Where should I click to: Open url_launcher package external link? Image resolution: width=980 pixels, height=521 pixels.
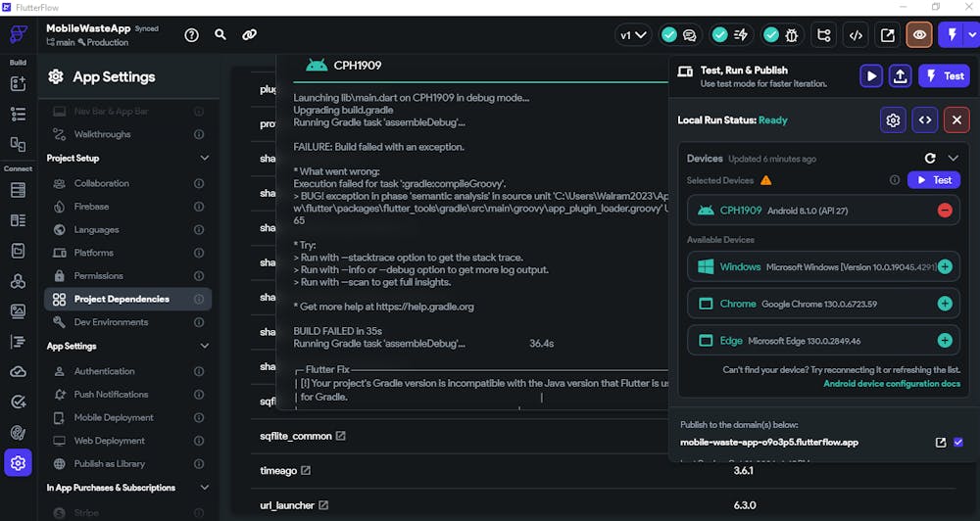(x=323, y=504)
